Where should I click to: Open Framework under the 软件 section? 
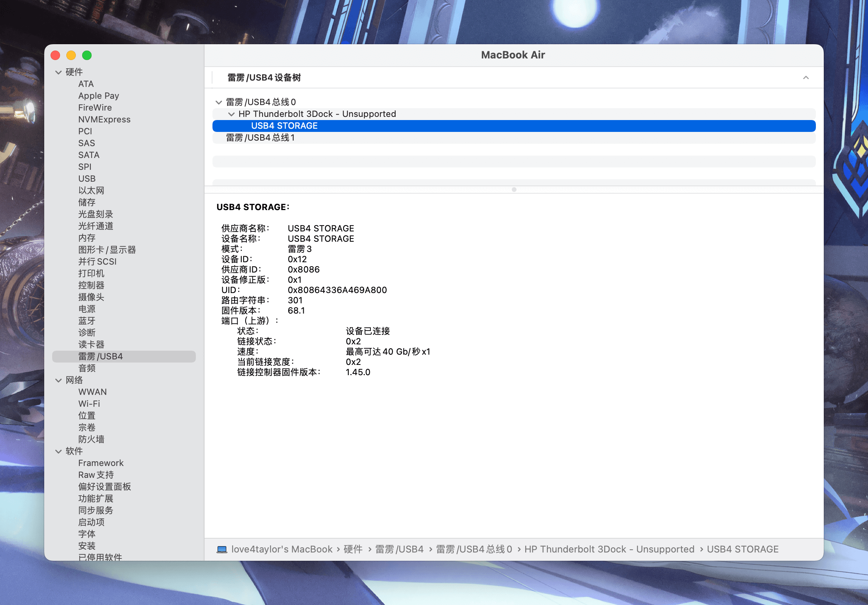(101, 463)
